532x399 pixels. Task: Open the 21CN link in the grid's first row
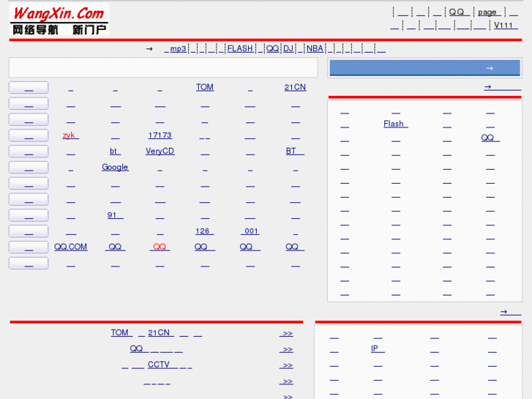point(295,87)
